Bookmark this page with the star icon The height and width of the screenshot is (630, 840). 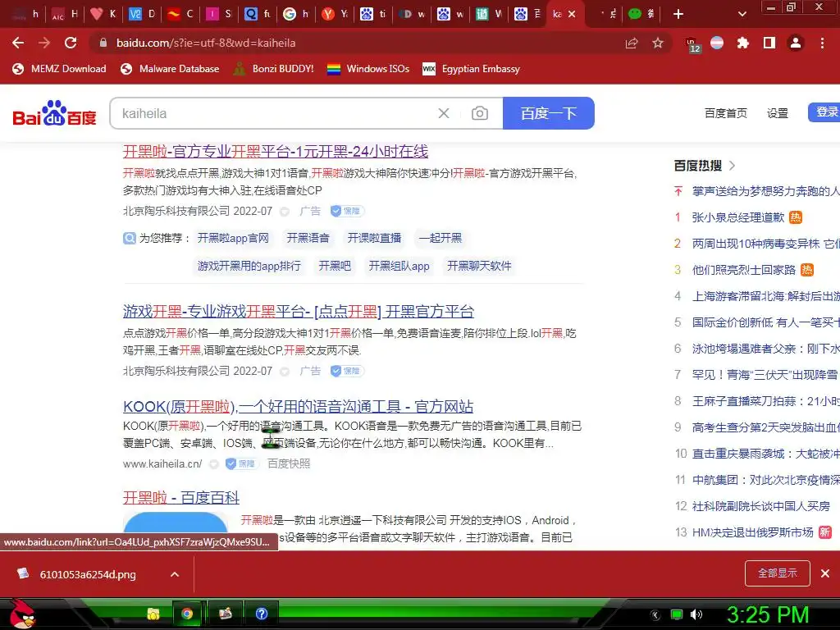click(x=658, y=43)
